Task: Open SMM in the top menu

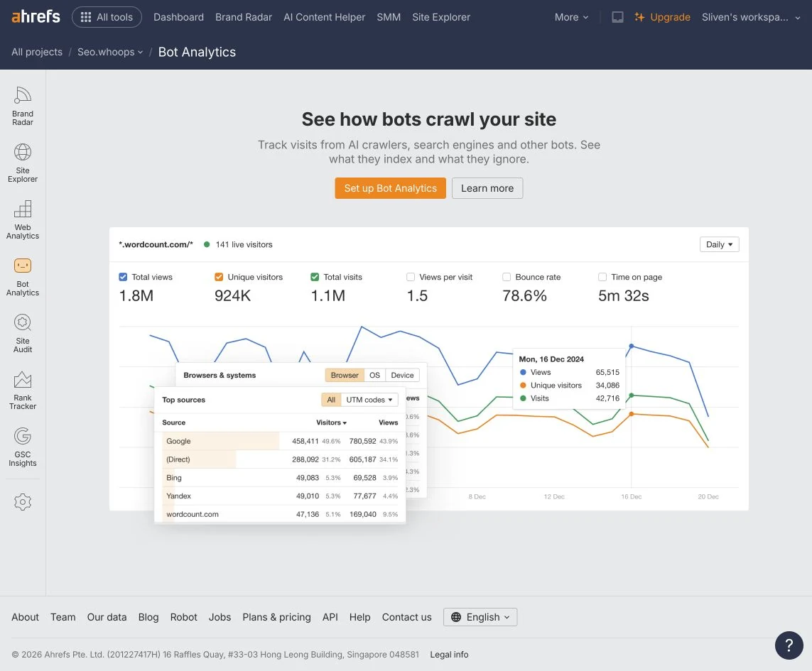Action: point(389,17)
